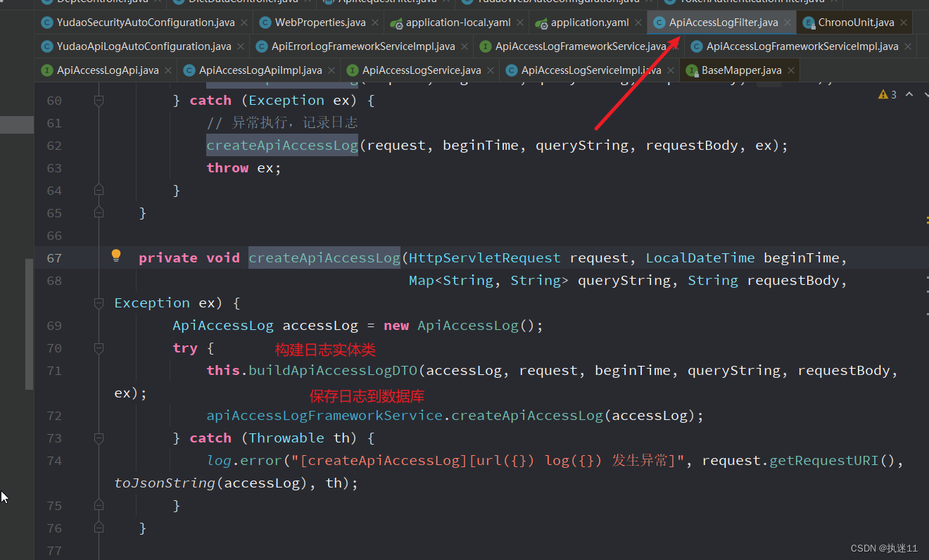Switch to the ApiAccessLogFrameworkServiceImpl.java tab
This screenshot has width=929, height=560.
pos(802,46)
